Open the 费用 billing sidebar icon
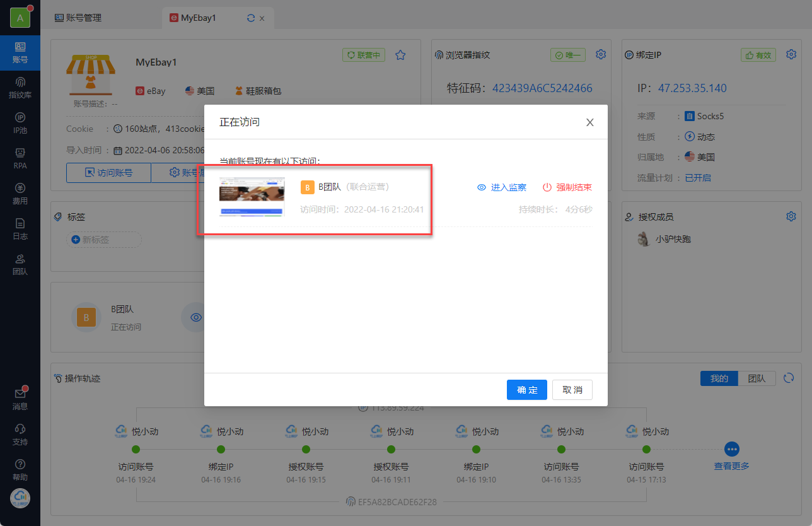 click(20, 194)
